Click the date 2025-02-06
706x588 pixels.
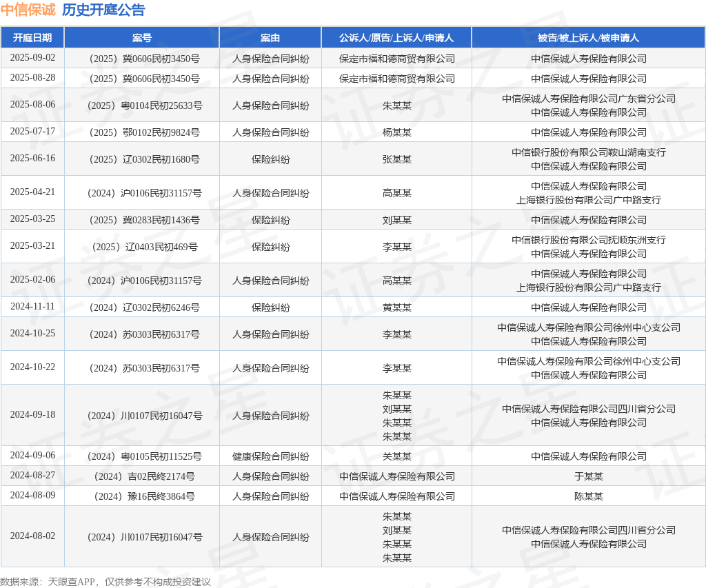tap(32, 280)
